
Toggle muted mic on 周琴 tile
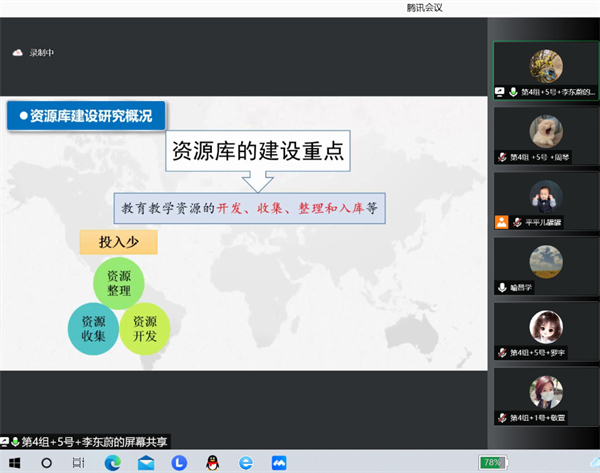coord(502,157)
